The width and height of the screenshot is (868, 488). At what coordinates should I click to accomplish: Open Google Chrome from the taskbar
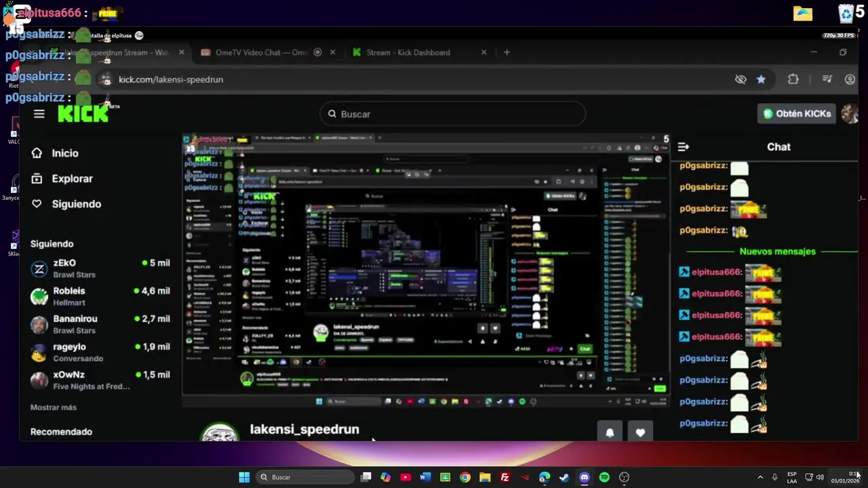pyautogui.click(x=465, y=477)
